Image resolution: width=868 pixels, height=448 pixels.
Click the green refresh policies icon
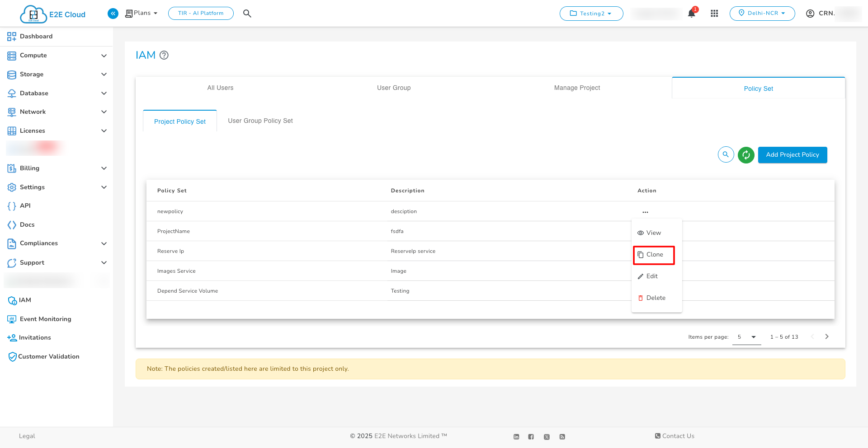[x=746, y=155]
